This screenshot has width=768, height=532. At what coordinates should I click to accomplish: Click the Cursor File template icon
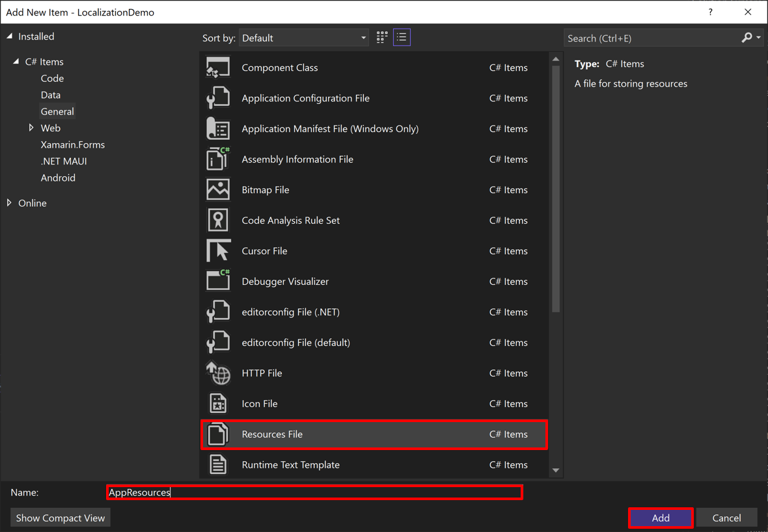click(x=218, y=250)
